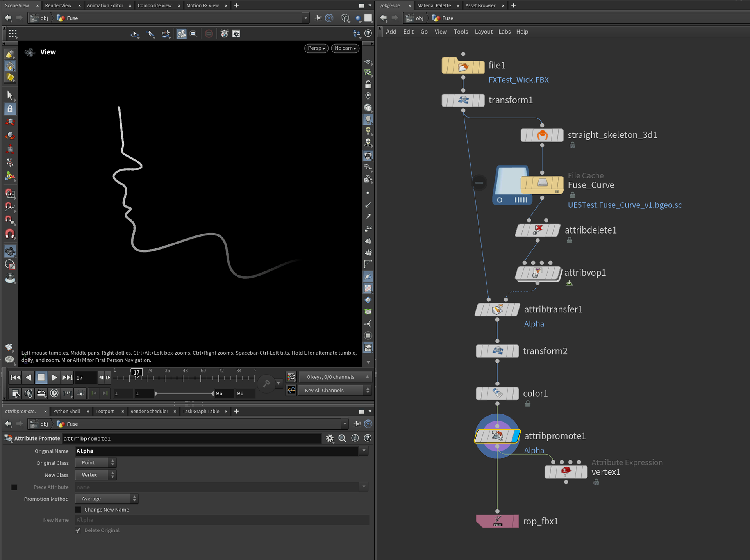
Task: Open the New Class dropdown
Action: [x=96, y=475]
